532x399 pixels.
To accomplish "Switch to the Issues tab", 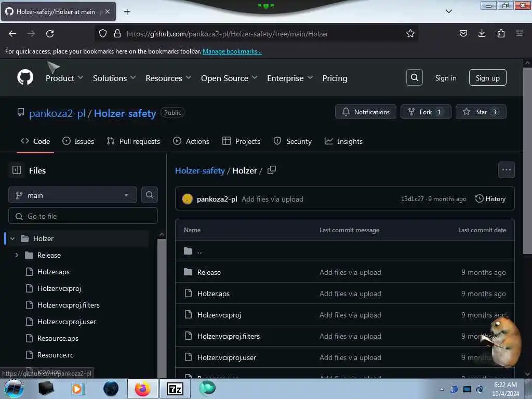I will (78, 141).
